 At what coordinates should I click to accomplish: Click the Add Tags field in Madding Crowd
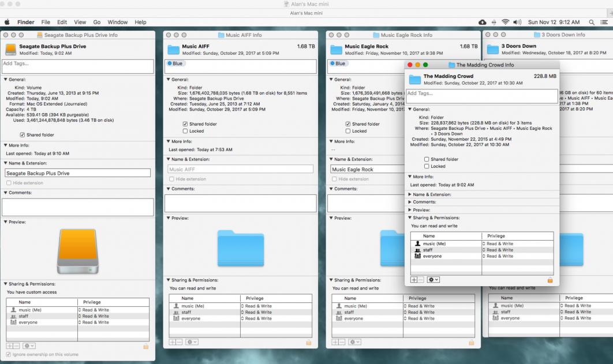pyautogui.click(x=482, y=96)
